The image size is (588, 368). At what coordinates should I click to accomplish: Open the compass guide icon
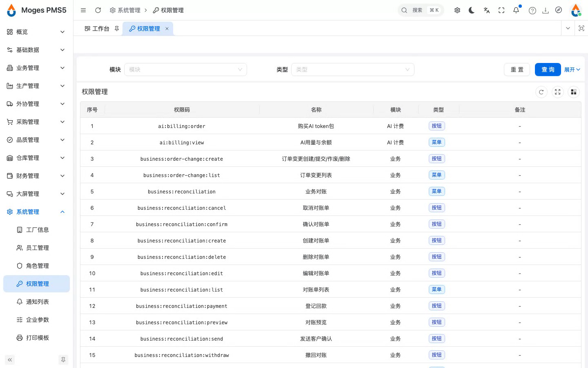tap(559, 10)
